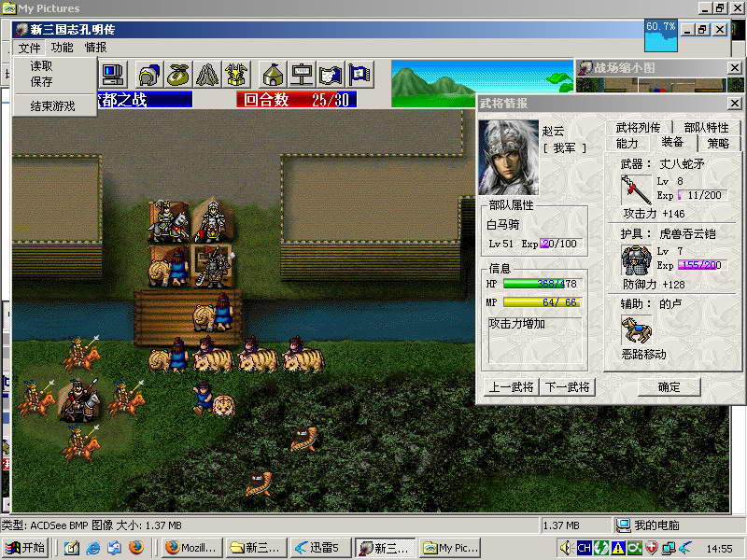
Task: Click the green HP bar
Action: click(543, 284)
